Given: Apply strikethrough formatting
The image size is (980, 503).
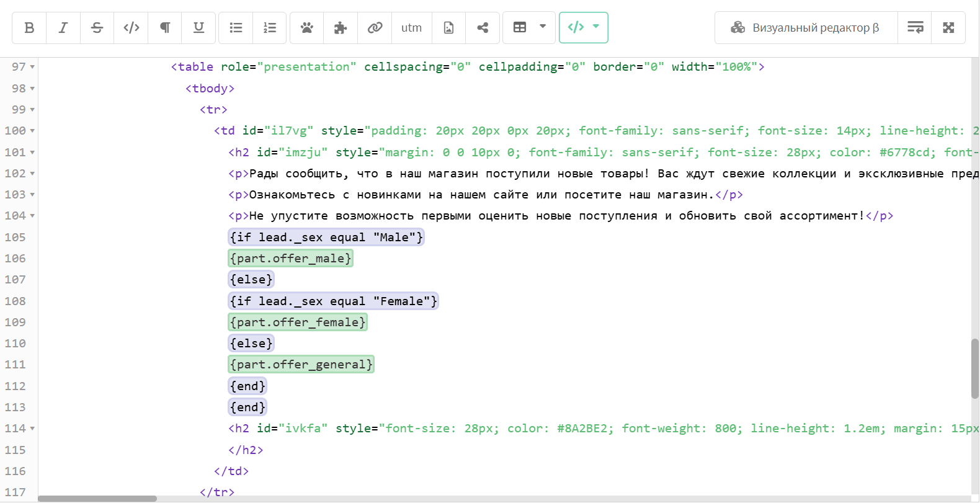Looking at the screenshot, I should 97,28.
